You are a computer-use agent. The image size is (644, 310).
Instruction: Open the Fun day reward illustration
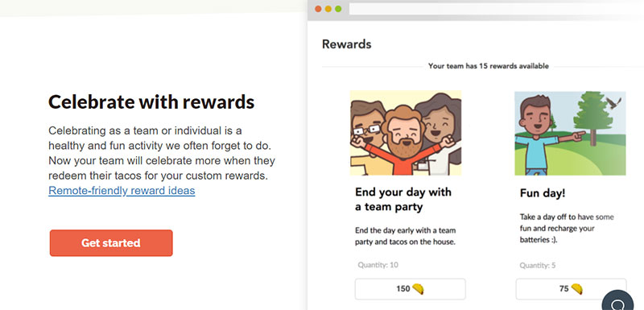[570, 133]
